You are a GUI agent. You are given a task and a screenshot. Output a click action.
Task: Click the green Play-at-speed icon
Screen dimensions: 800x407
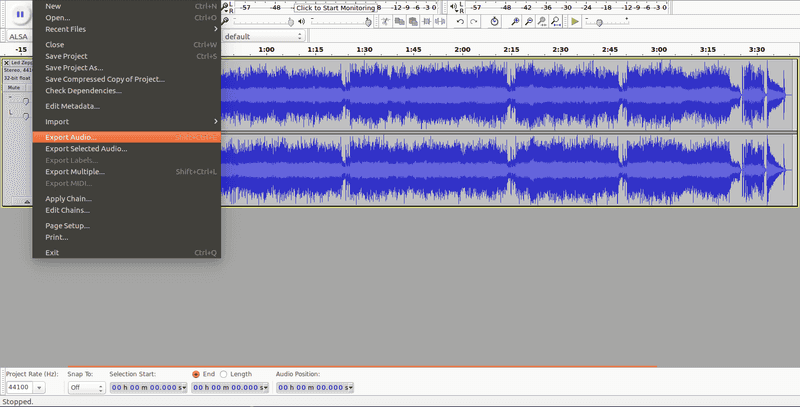[x=575, y=21]
